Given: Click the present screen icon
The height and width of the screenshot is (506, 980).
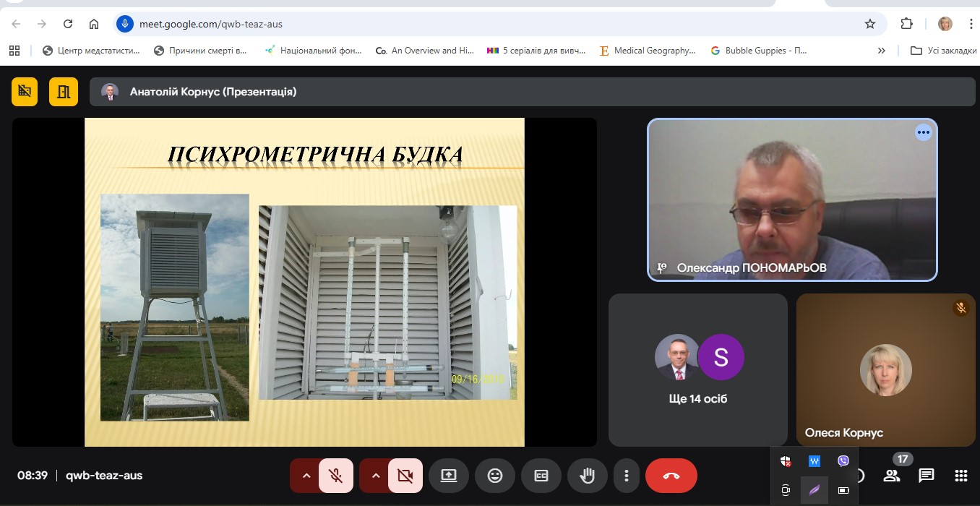Looking at the screenshot, I should click(x=448, y=476).
